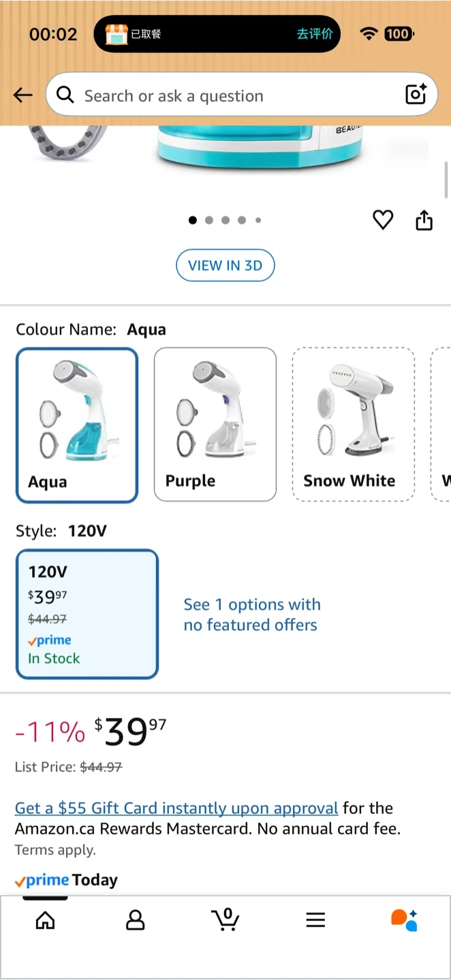Go to Home tab icon
Image resolution: width=451 pixels, height=980 pixels.
[45, 920]
